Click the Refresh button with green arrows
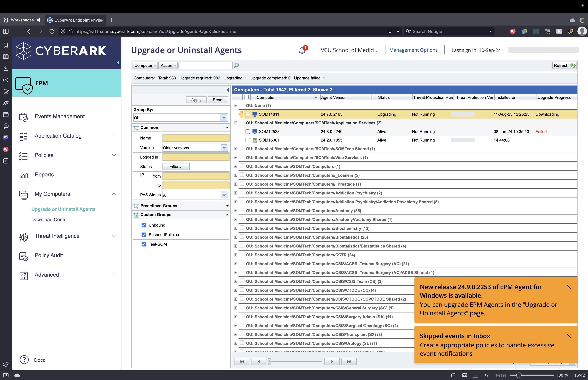Viewport: 588px width, 380px height. click(x=564, y=65)
